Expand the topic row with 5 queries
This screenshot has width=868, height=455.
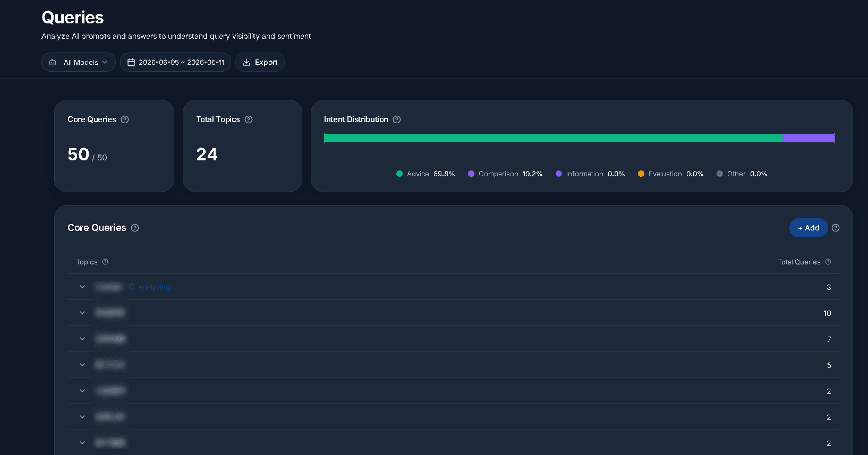click(82, 365)
